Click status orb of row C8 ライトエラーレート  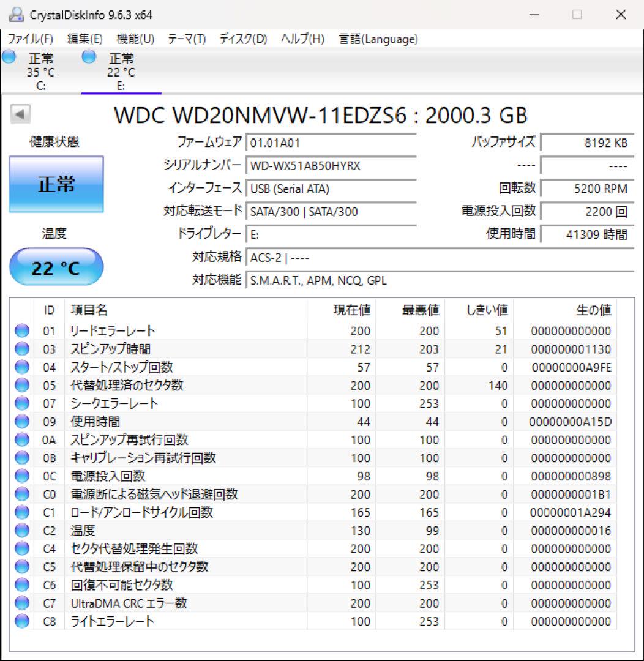point(22,621)
